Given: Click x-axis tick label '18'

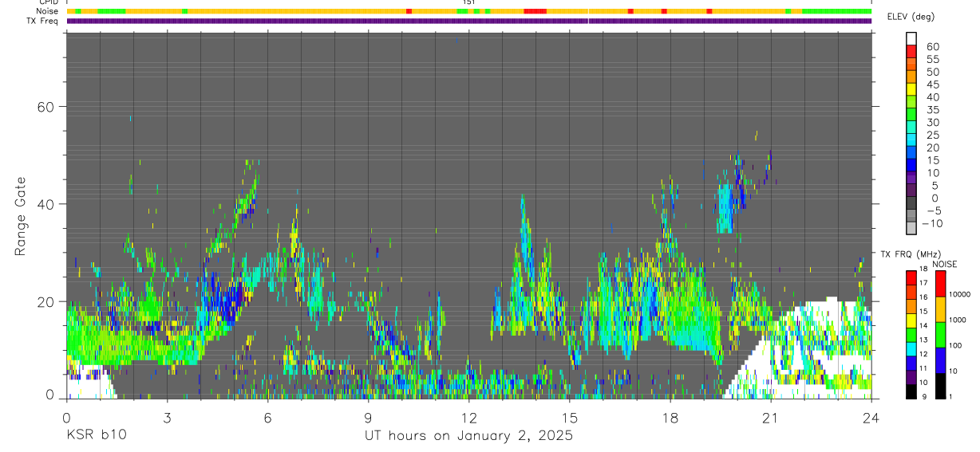Looking at the screenshot, I should coord(670,418).
